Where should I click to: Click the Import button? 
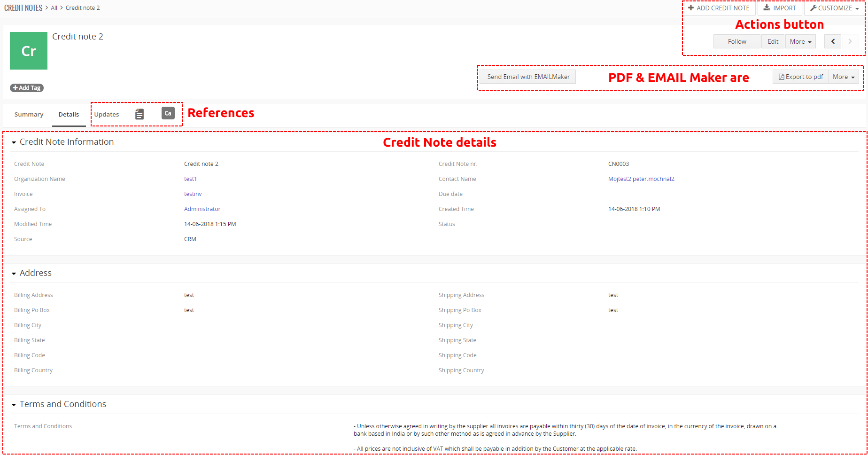(780, 8)
